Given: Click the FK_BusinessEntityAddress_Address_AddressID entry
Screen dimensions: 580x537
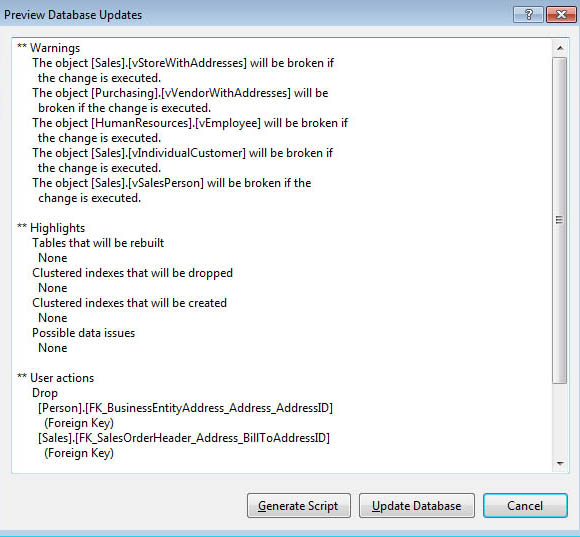Looking at the screenshot, I should [x=185, y=415].
